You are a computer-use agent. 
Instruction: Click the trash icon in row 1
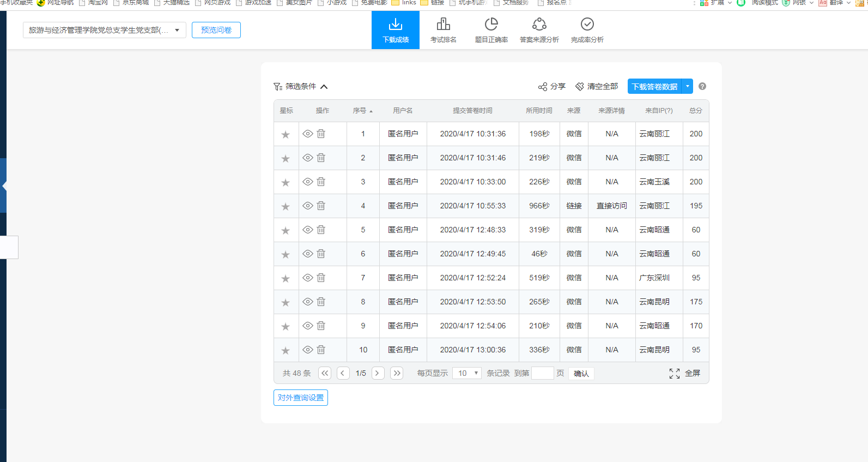tap(321, 134)
